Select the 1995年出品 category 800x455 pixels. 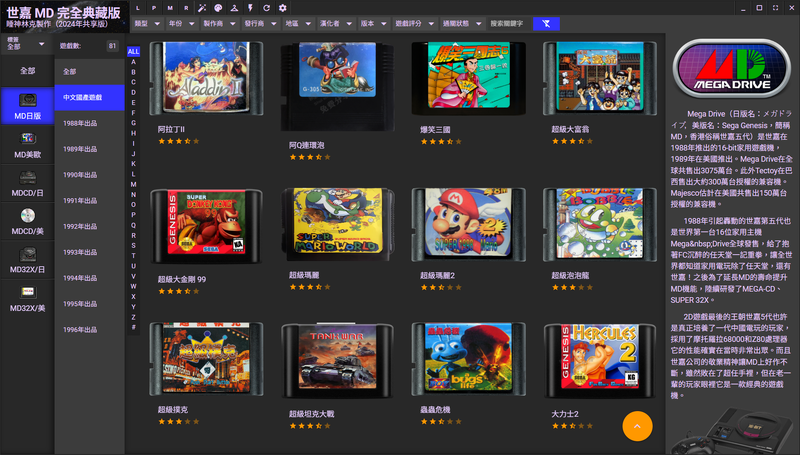[x=90, y=304]
